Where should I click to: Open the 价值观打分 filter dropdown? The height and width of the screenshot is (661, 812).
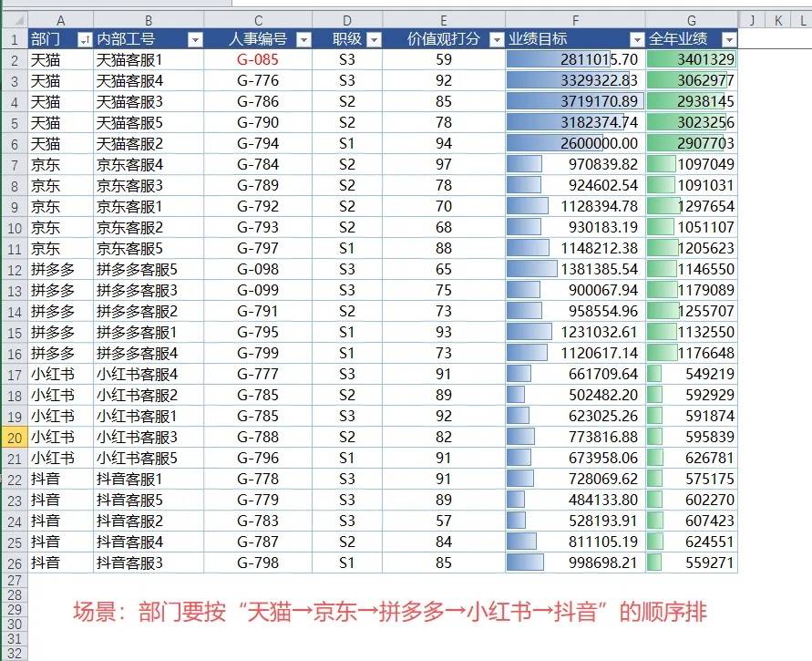tap(497, 39)
